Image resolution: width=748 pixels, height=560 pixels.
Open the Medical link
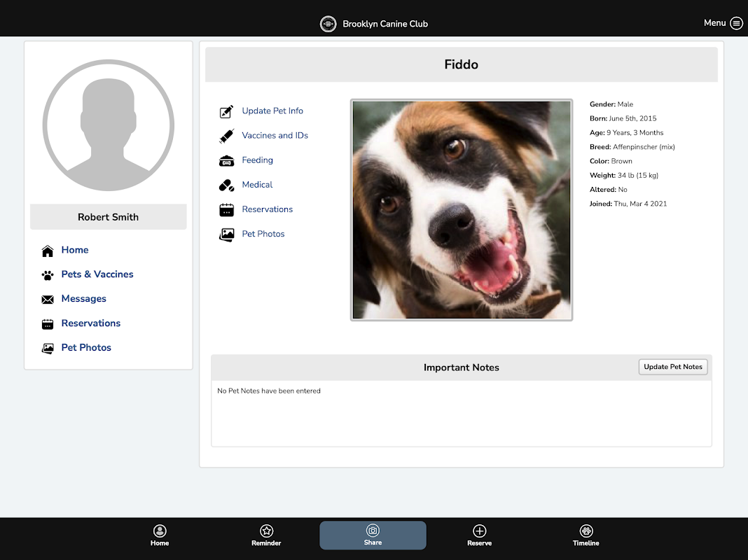[x=257, y=184]
